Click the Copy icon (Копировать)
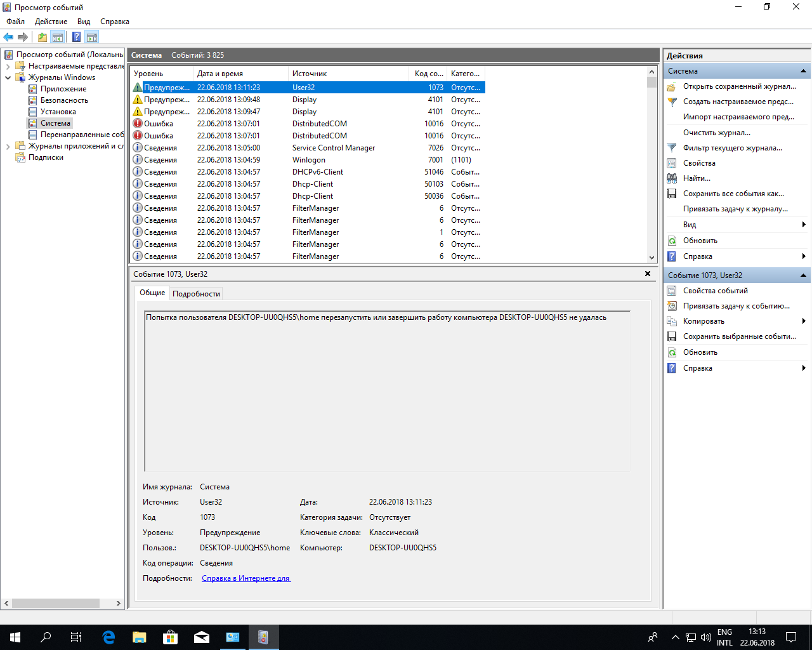Image resolution: width=812 pixels, height=650 pixels. click(x=672, y=321)
